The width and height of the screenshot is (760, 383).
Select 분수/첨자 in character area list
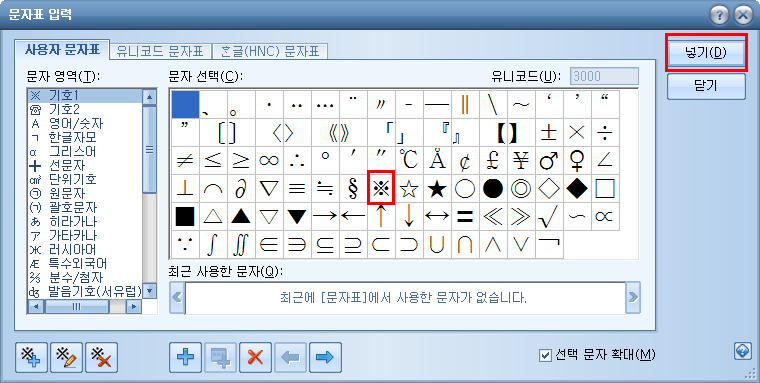click(x=85, y=278)
